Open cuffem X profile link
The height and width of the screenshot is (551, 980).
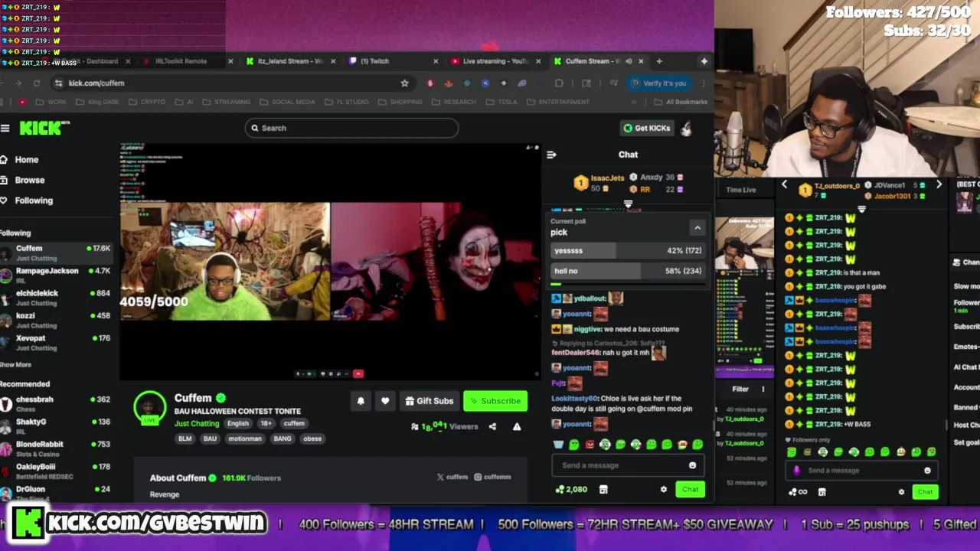click(x=452, y=477)
